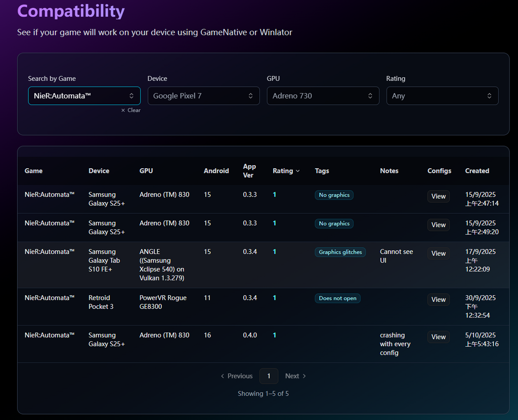The width and height of the screenshot is (518, 420).
Task: View config for Retroid Pocket 3 entry
Action: click(x=438, y=300)
